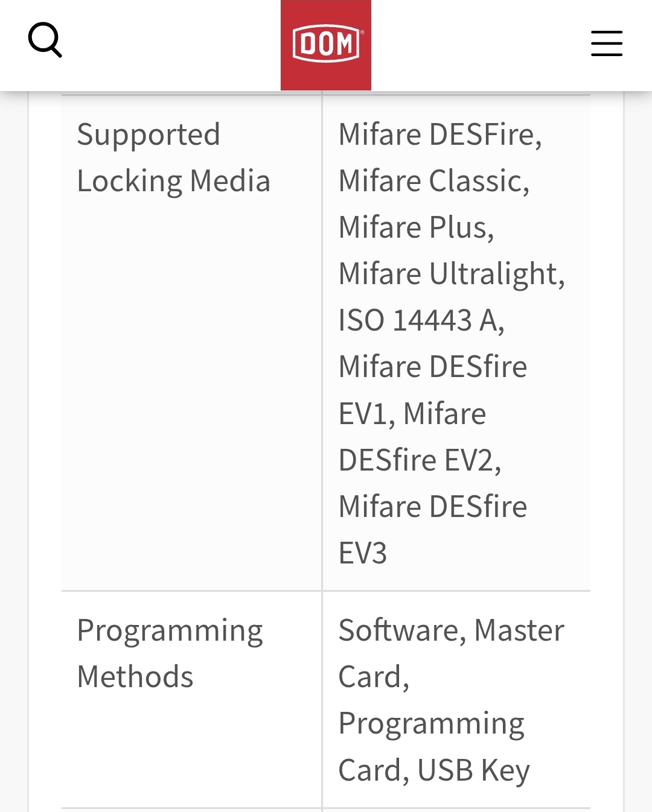Open the hamburger menu
Image resolution: width=652 pixels, height=812 pixels.
pyautogui.click(x=606, y=43)
